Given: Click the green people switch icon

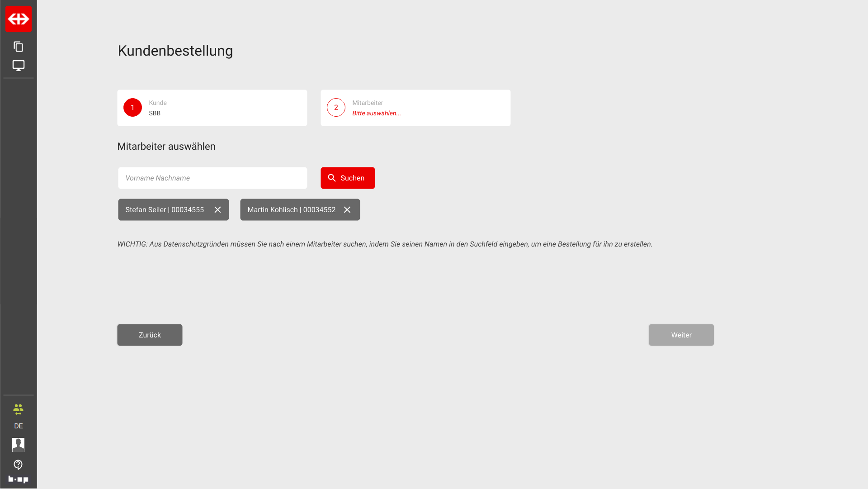Looking at the screenshot, I should tap(18, 409).
